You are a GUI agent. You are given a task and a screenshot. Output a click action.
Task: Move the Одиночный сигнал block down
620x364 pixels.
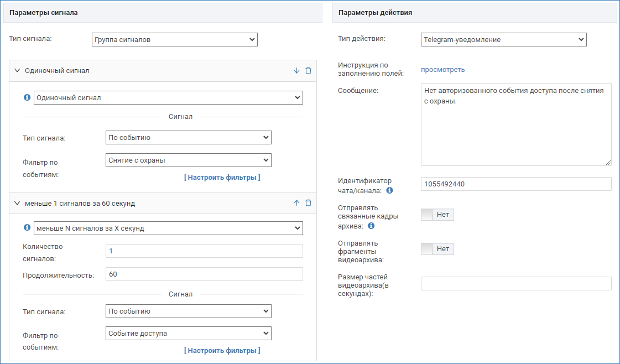(296, 71)
